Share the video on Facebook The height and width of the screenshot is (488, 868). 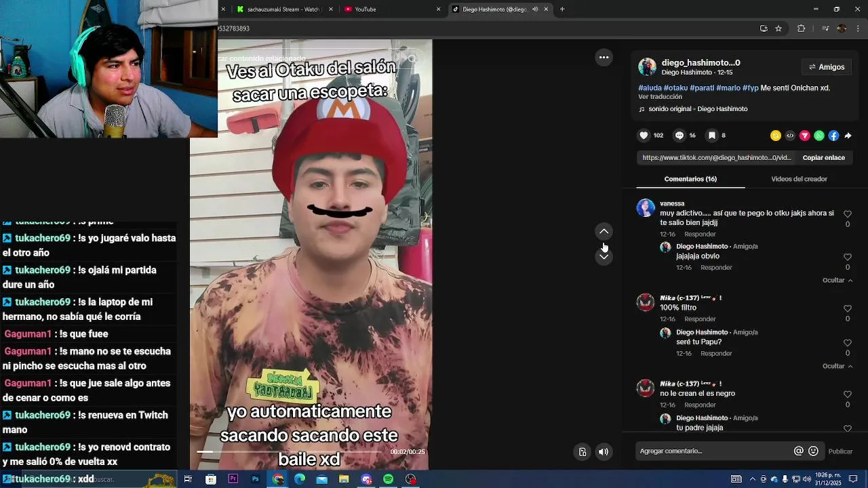coord(833,136)
